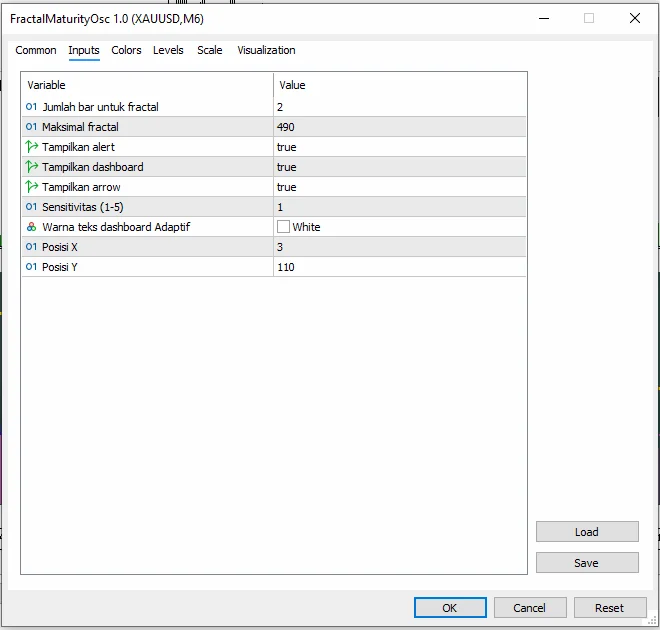Select the Tampilkan arrow label
Screen dimensions: 660x630
pyautogui.click(x=81, y=187)
